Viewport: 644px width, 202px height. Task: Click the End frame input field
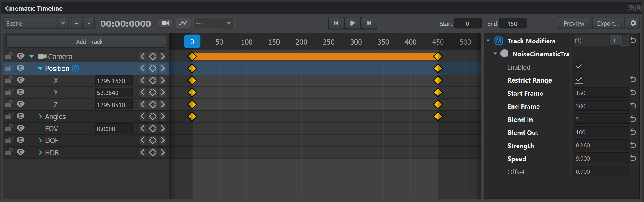pos(513,23)
